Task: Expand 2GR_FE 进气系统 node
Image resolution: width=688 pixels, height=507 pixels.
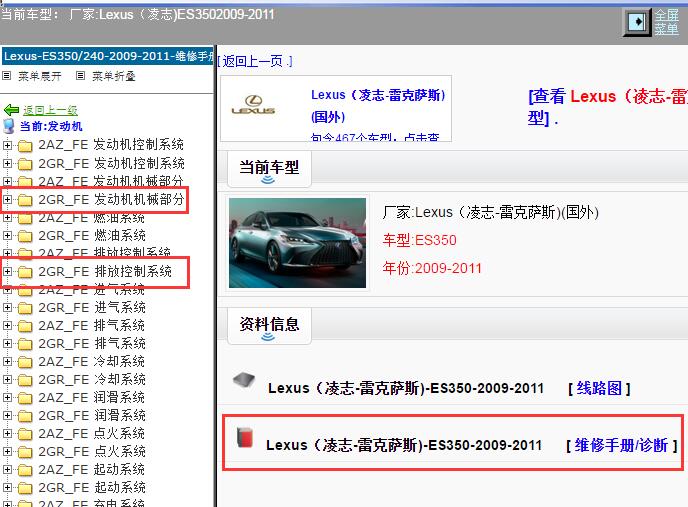Action: [x=7, y=307]
